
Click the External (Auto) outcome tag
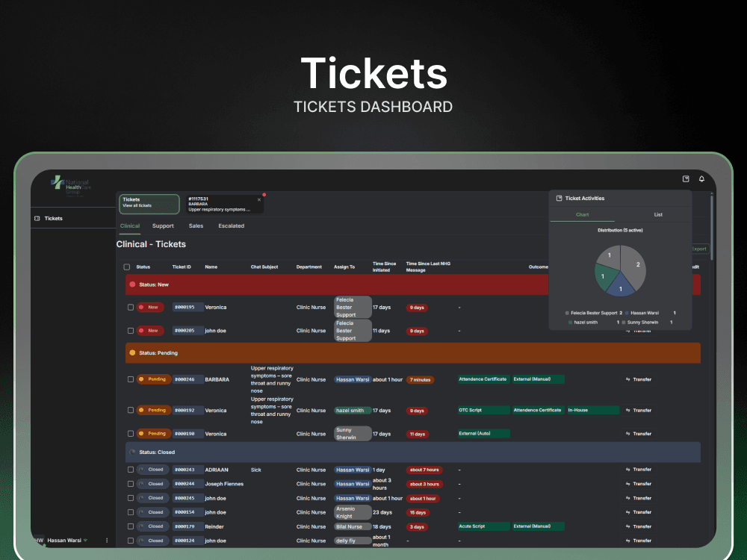click(x=483, y=433)
